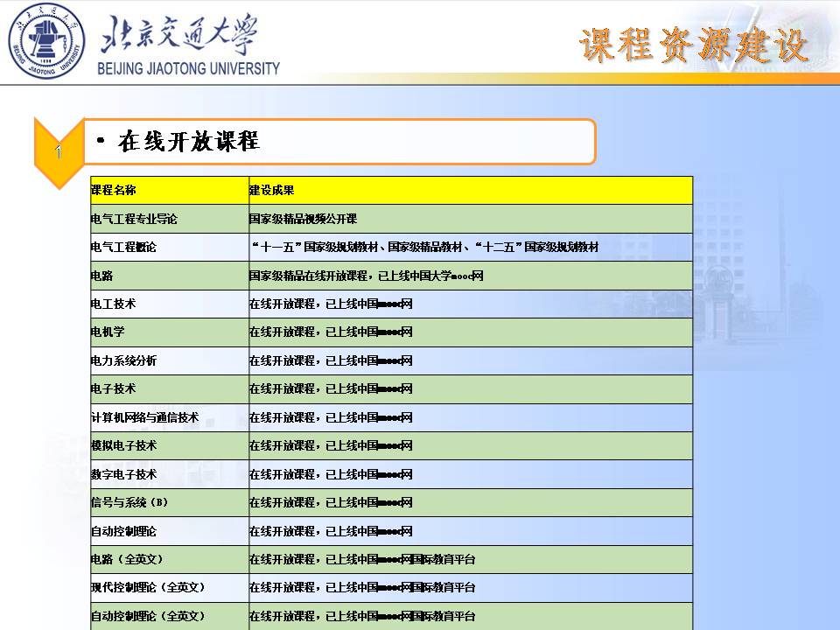This screenshot has width=840, height=630.
Task: Select the 计算机网络与通信技术 course cell
Action: coord(144,417)
